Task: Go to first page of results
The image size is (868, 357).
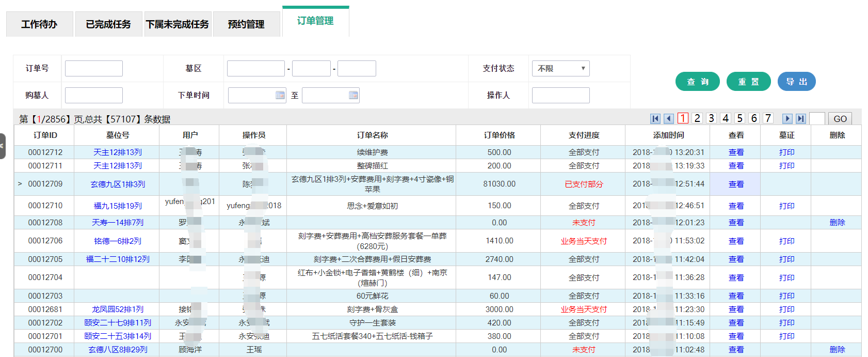Action: [x=655, y=119]
